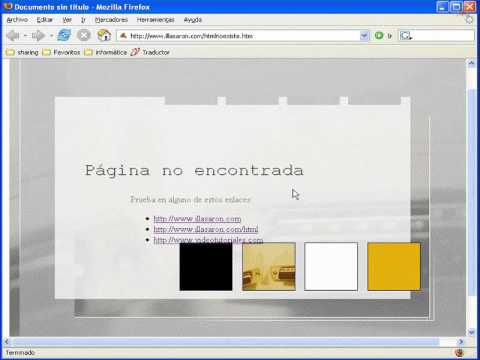
Task: Click the white square swatch
Action: 331,267
